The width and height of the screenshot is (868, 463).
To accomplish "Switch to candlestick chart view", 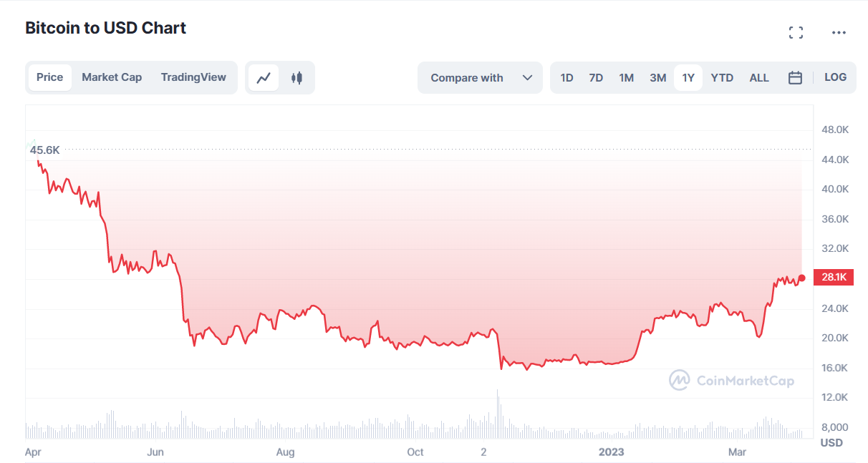I will pyautogui.click(x=296, y=78).
